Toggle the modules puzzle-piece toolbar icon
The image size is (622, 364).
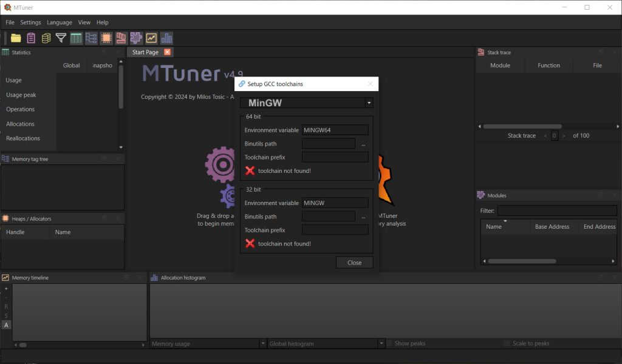[136, 38]
